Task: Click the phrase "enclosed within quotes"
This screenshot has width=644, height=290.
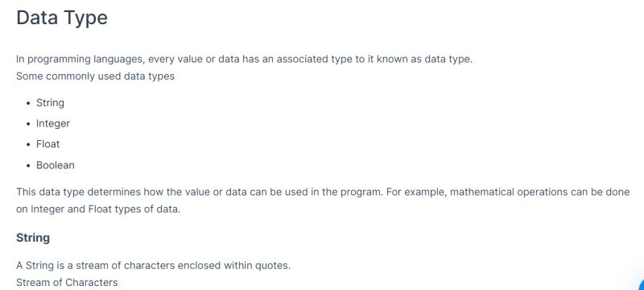Action: tap(233, 265)
